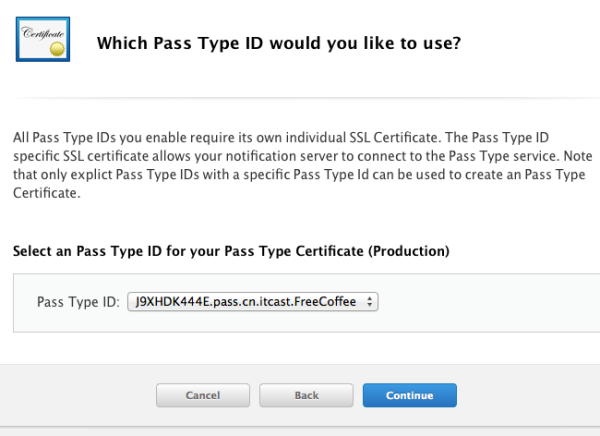Click the divider line below the page title

(x=306, y=98)
